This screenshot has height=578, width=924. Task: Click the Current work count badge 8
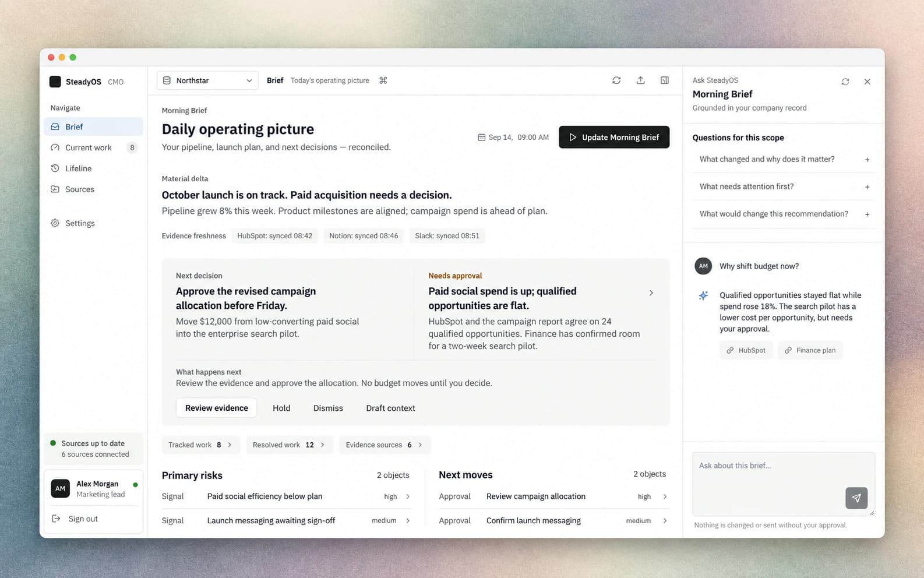tap(132, 147)
